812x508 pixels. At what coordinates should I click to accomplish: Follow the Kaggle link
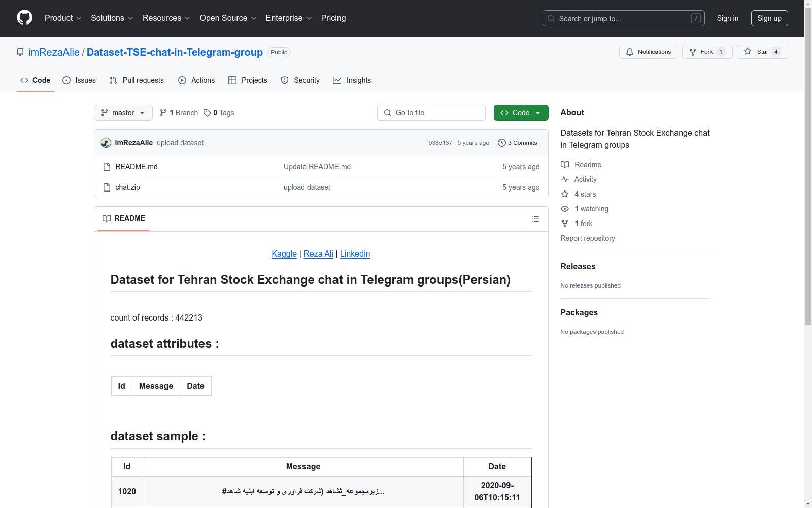[x=284, y=253]
